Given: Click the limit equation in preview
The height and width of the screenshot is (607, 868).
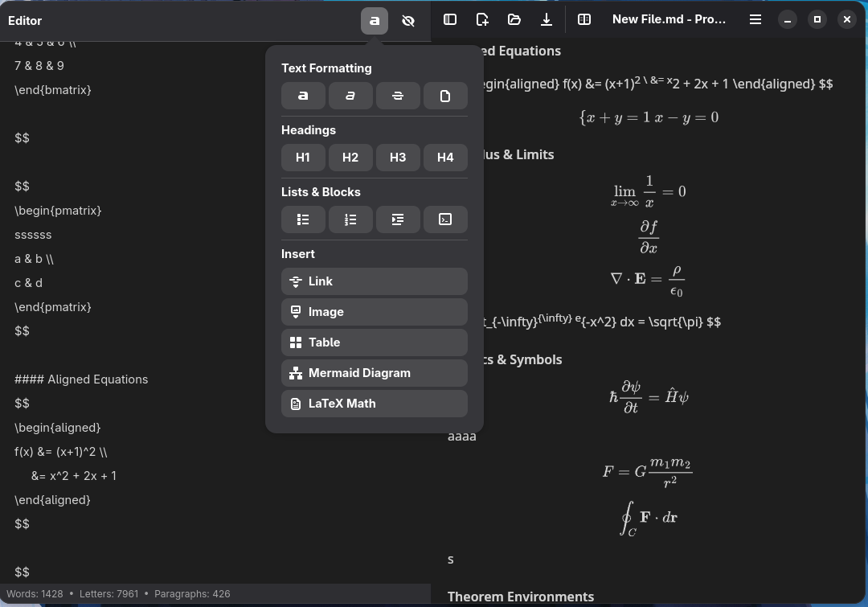Looking at the screenshot, I should point(649,191).
